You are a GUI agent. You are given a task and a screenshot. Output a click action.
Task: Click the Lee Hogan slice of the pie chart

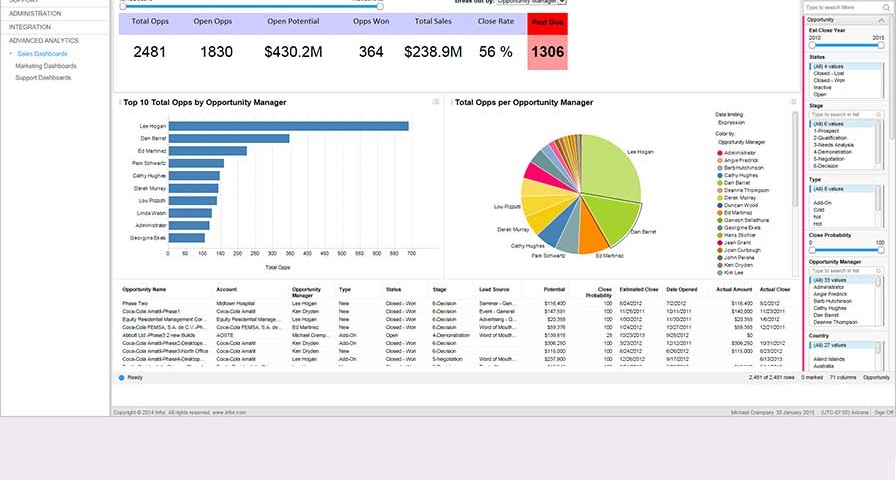click(x=609, y=169)
